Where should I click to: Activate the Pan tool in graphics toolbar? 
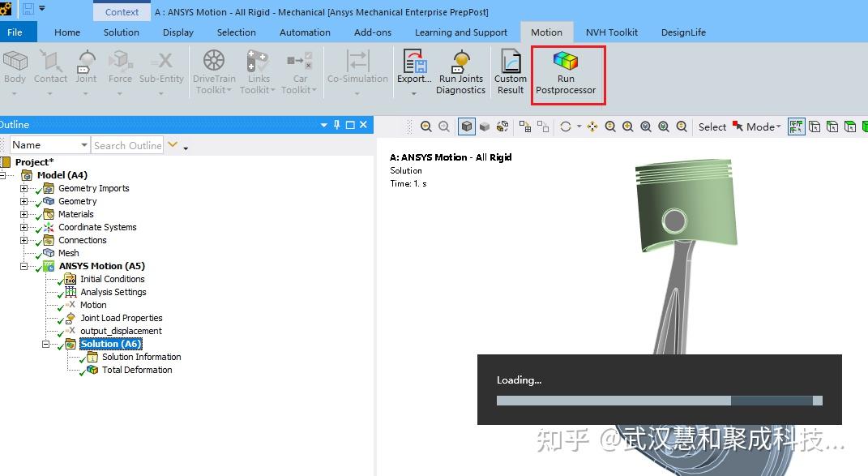point(593,127)
